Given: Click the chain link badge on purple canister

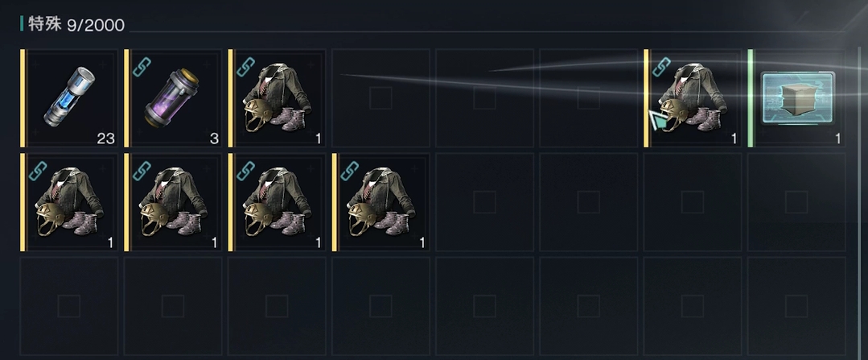Looking at the screenshot, I should pyautogui.click(x=142, y=67).
